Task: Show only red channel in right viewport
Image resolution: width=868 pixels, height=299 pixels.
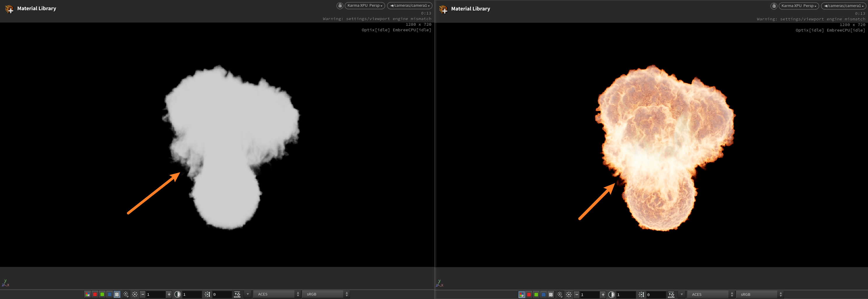Action: (x=529, y=295)
